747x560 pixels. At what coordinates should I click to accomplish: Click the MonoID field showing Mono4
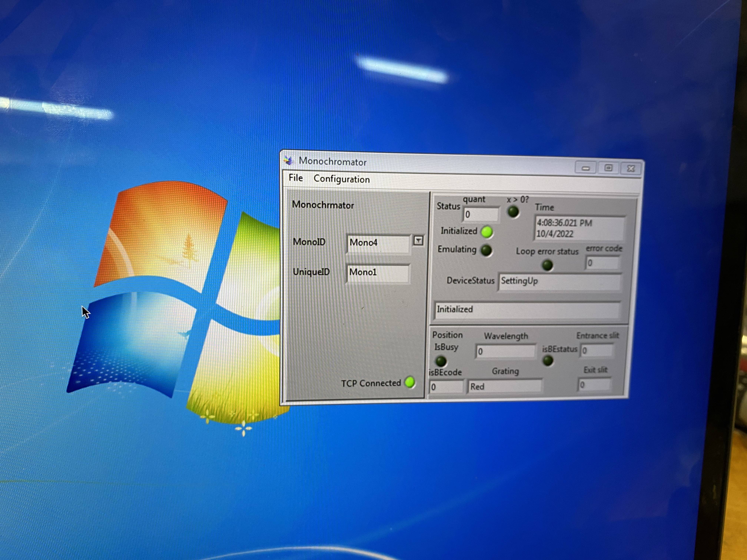(378, 244)
